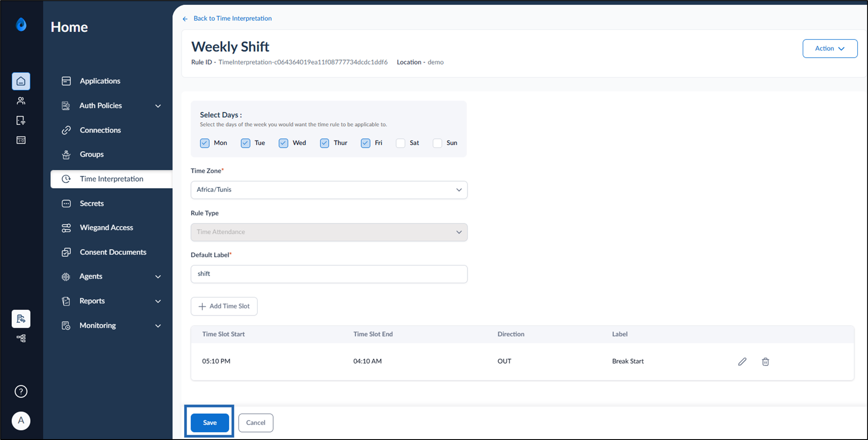The image size is (868, 440).
Task: Go to Secrets in sidebar
Action: [91, 203]
